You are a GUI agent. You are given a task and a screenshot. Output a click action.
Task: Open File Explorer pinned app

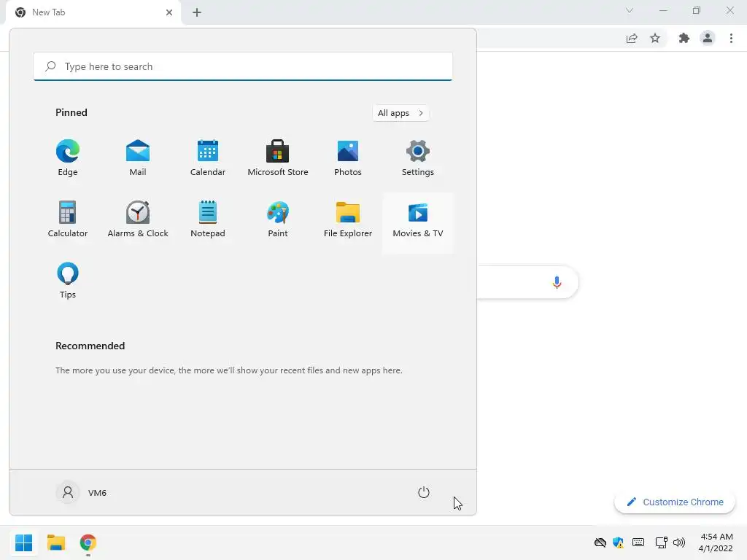[x=348, y=219]
